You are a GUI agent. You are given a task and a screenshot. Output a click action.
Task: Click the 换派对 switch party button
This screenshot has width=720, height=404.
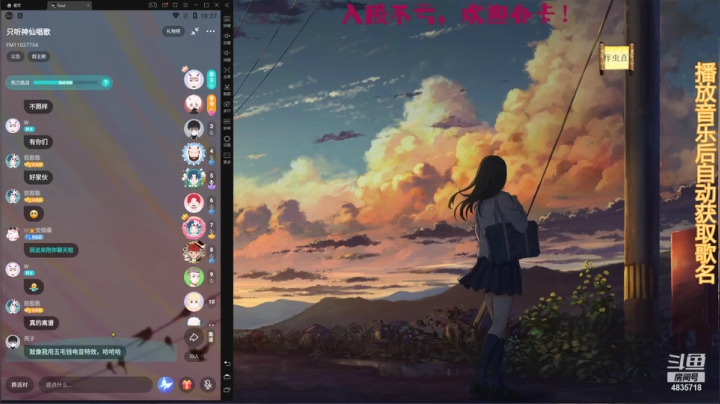[19, 385]
